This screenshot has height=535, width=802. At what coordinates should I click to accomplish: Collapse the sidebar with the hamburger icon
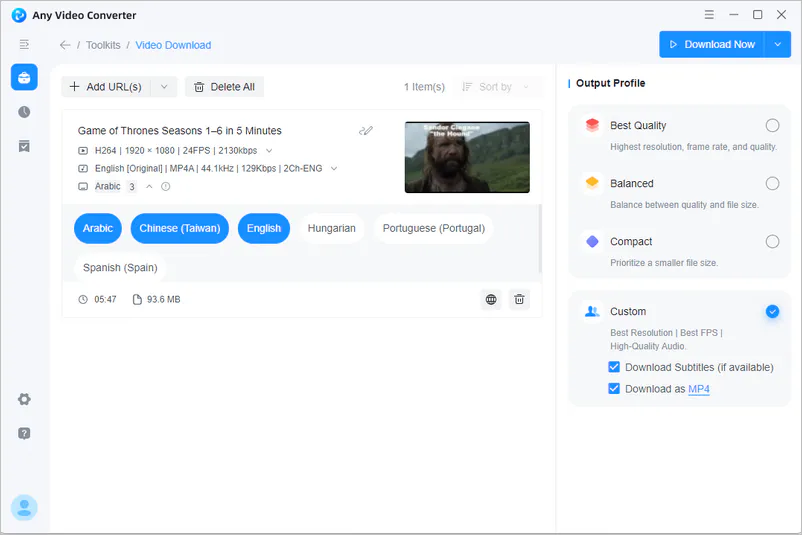24,44
